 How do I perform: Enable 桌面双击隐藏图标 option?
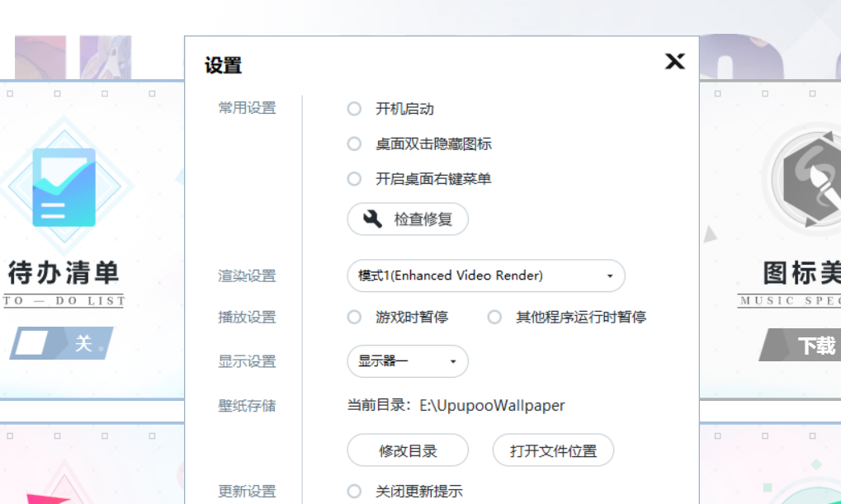354,144
